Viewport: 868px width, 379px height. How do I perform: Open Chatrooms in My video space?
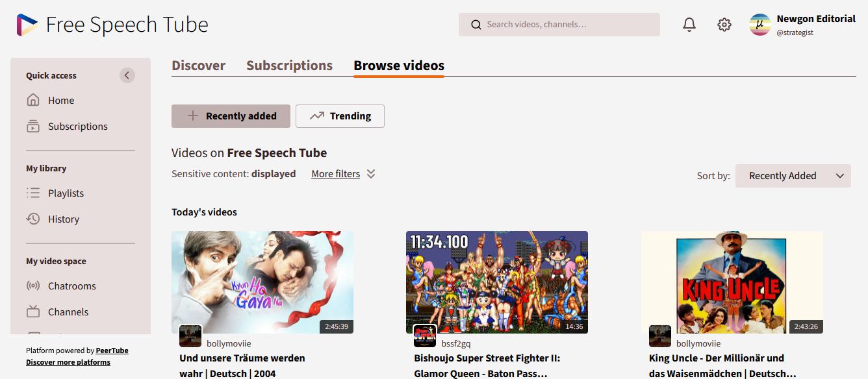(x=71, y=286)
